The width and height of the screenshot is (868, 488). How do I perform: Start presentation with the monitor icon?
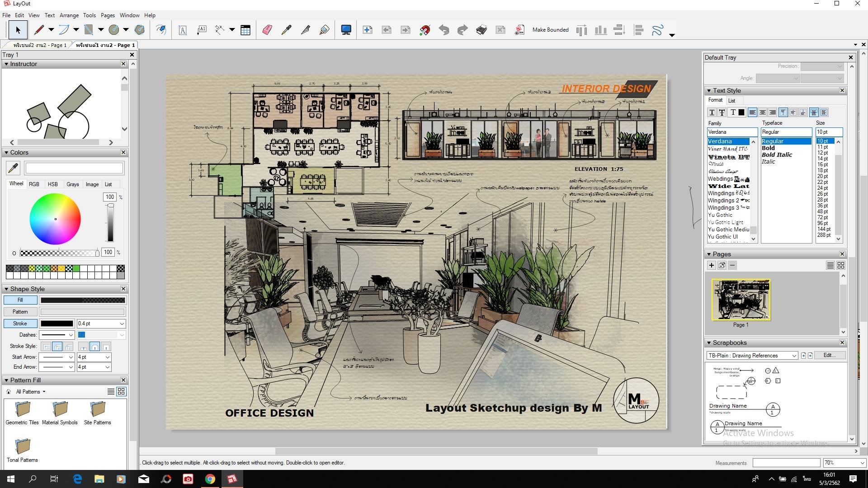[346, 30]
